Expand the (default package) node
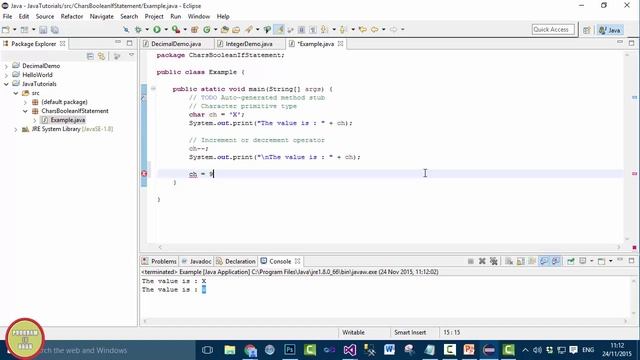 pyautogui.click(x=25, y=102)
